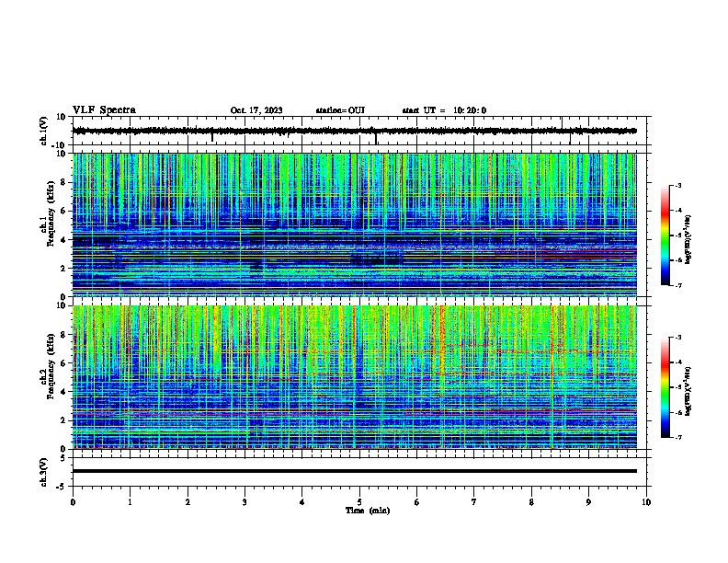Click the ch.1 Frequency (kHz) axis label
Image resolution: width=728 pixels, height=563 pixels.
click(48, 213)
